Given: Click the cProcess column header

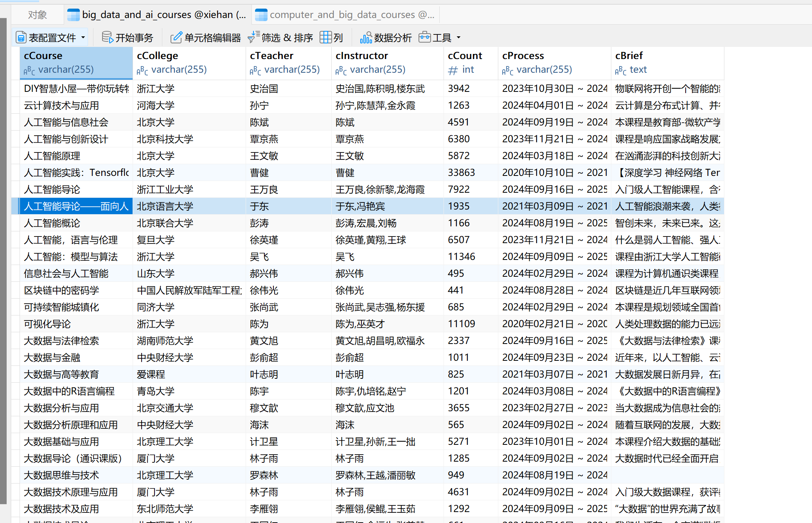Looking at the screenshot, I should [555, 63].
